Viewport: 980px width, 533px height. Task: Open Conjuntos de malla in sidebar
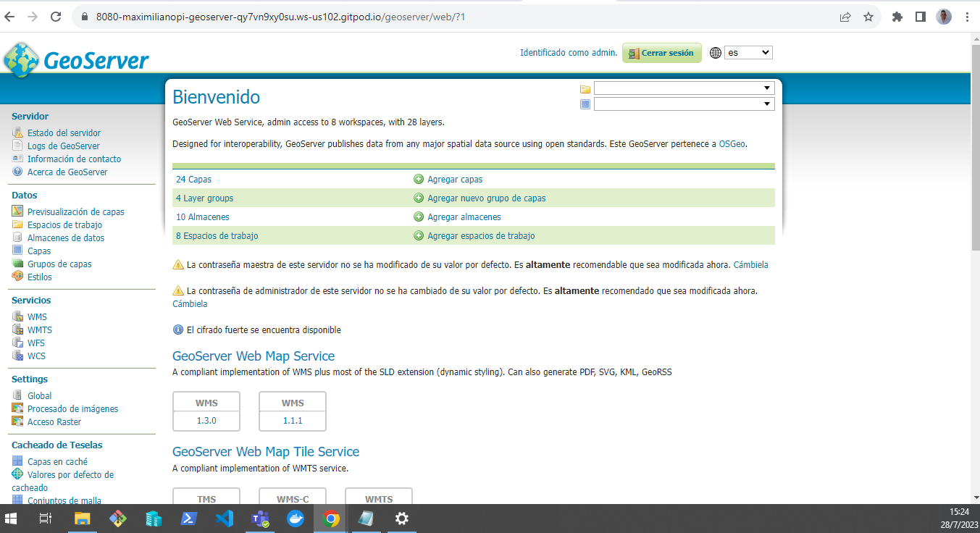point(64,500)
